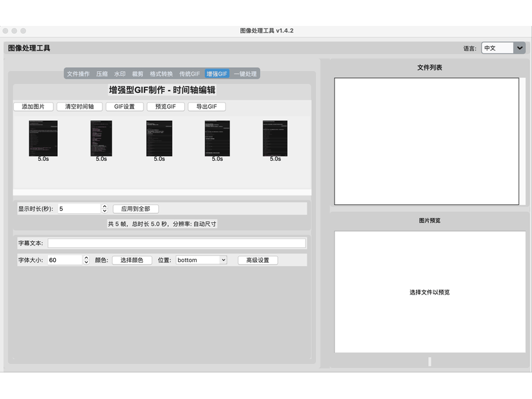Switch to the 压缩 tab
The width and height of the screenshot is (532, 399).
102,74
